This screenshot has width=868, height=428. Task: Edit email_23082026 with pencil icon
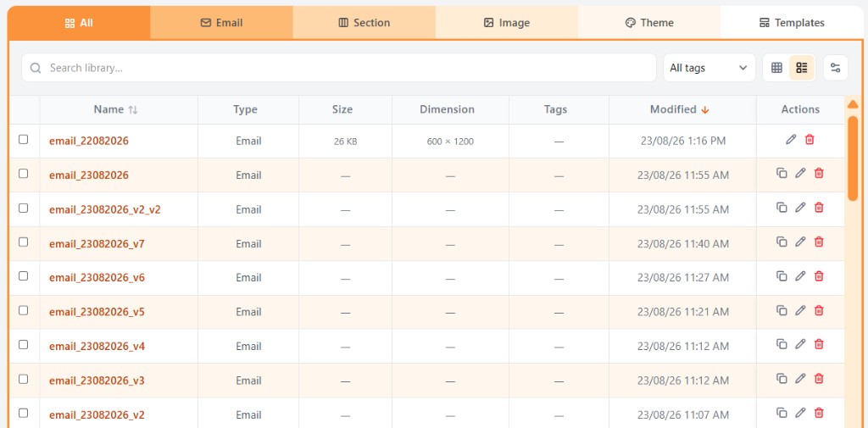point(800,173)
